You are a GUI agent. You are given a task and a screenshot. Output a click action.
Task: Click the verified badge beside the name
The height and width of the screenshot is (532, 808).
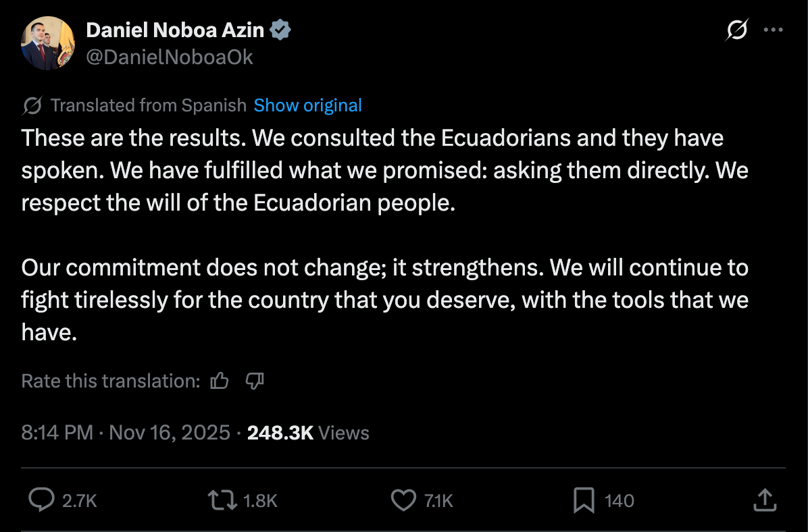[x=281, y=30]
